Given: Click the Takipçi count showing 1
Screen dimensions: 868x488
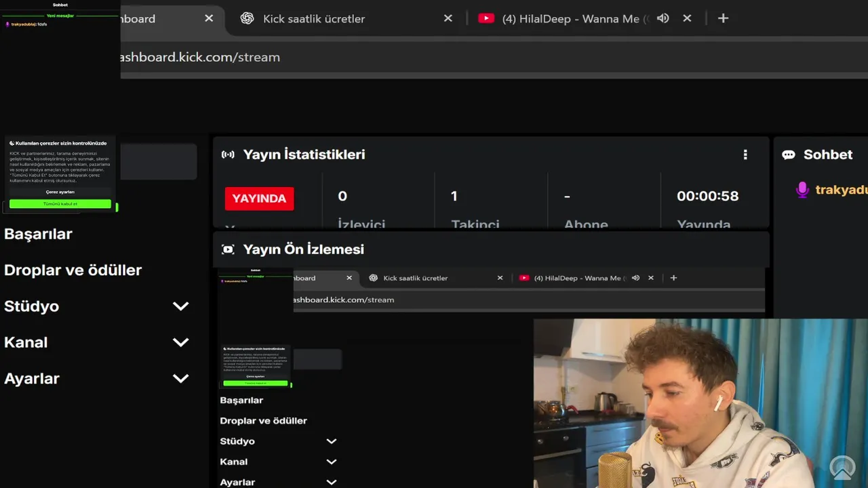Looking at the screenshot, I should [454, 196].
